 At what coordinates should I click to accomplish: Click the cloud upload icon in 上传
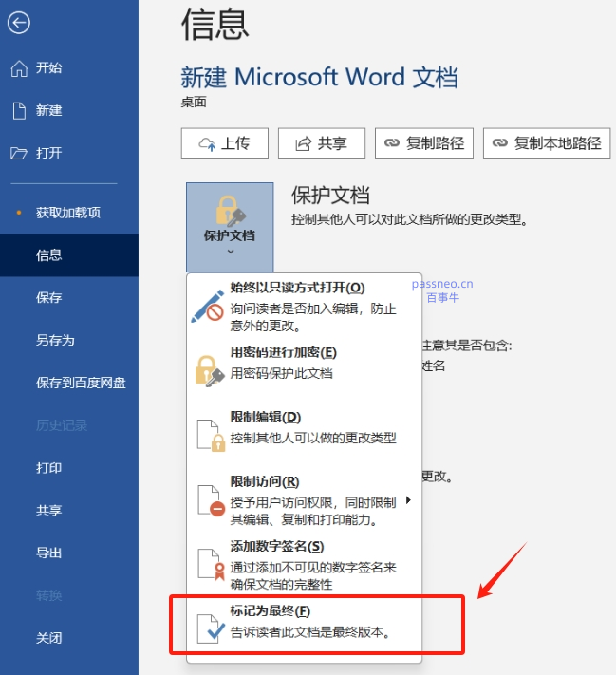point(207,143)
